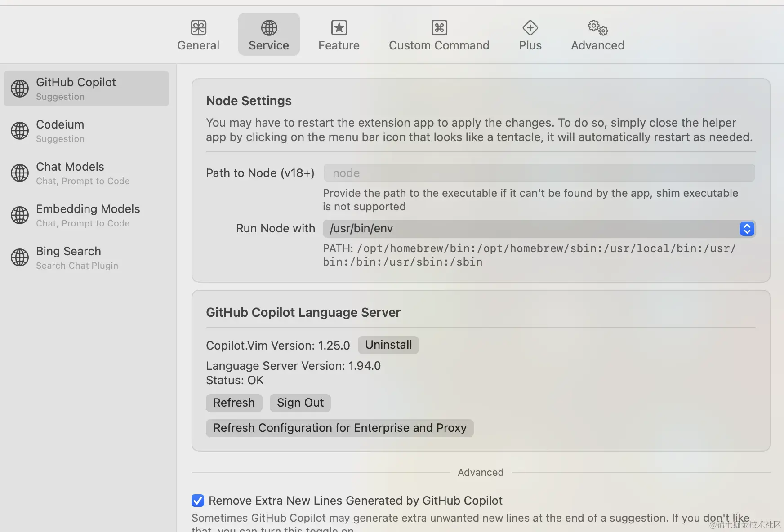This screenshot has height=532, width=784.
Task: Click the Embedding Models globe icon
Action: [x=20, y=215]
